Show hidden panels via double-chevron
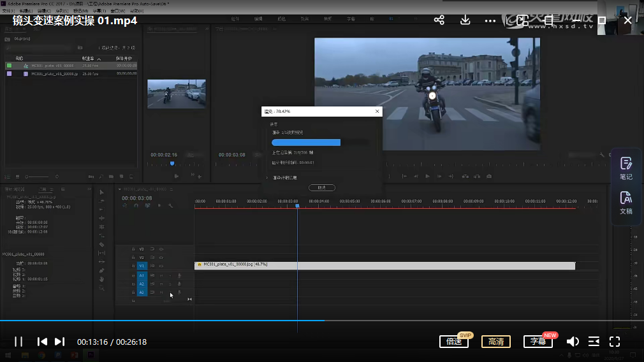This screenshot has width=644, height=362. 89,189
